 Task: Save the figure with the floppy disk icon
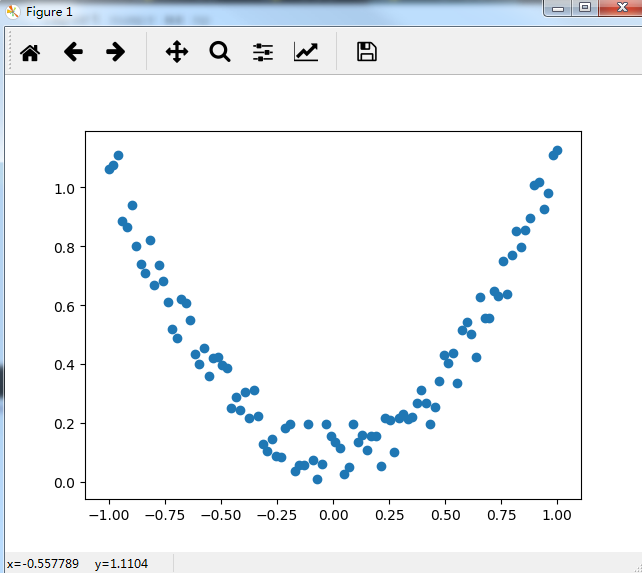click(366, 52)
